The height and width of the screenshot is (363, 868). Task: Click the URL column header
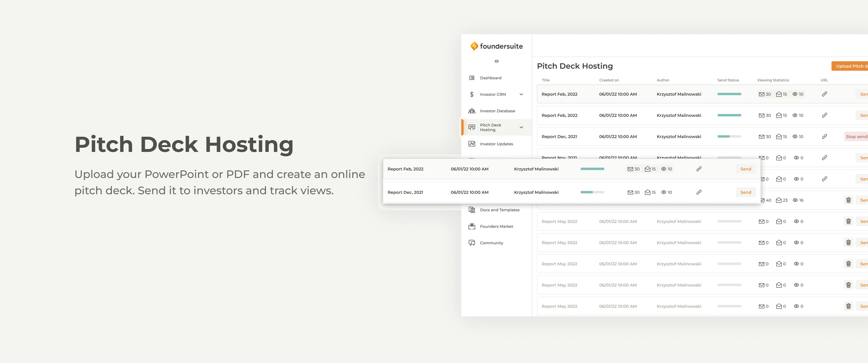[x=824, y=80]
